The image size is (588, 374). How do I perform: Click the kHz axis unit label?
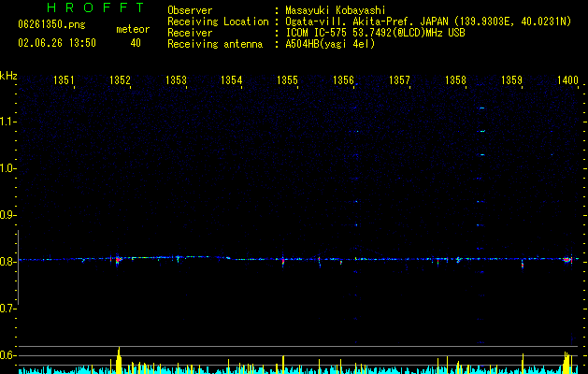point(8,76)
